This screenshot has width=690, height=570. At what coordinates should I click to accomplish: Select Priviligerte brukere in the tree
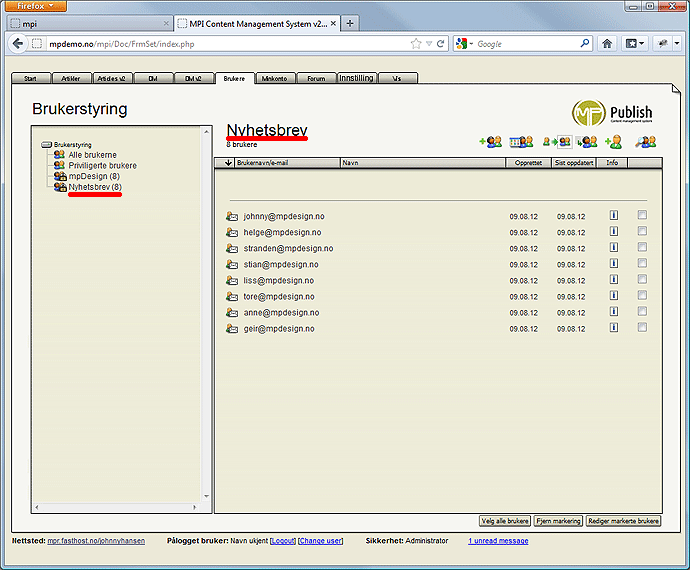[103, 165]
